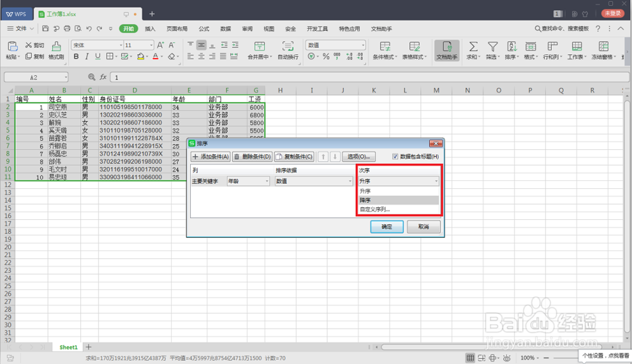Screen dimensions: 632x364
Task: Open the primary key column dropdown (年龄)
Action: click(x=248, y=181)
